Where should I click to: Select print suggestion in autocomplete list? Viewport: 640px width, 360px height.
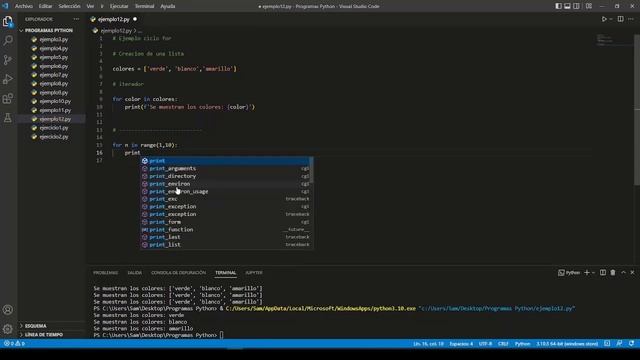pyautogui.click(x=225, y=161)
